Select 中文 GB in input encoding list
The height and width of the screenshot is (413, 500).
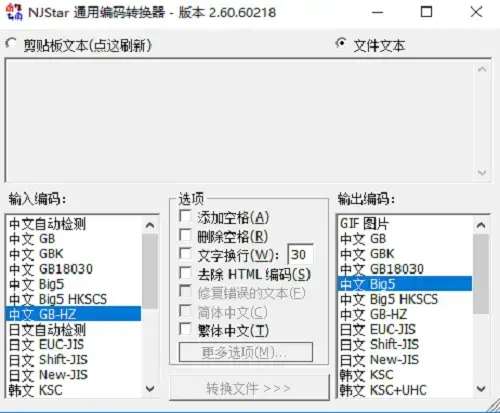pos(74,239)
